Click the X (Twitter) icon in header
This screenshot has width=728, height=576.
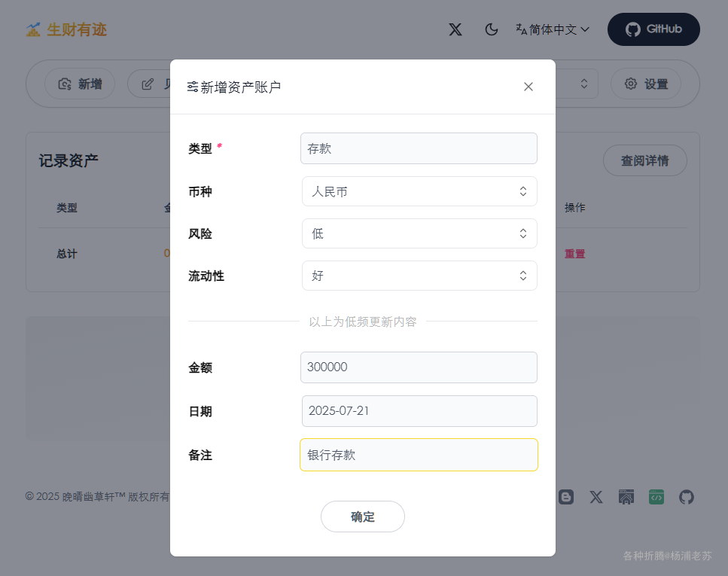pos(455,29)
